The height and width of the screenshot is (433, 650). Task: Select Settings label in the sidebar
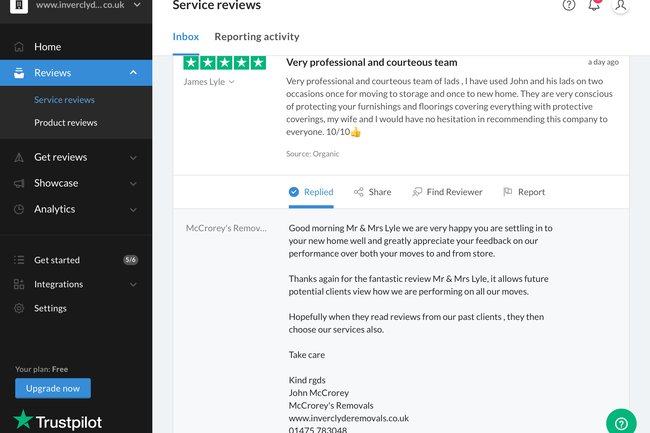[50, 308]
